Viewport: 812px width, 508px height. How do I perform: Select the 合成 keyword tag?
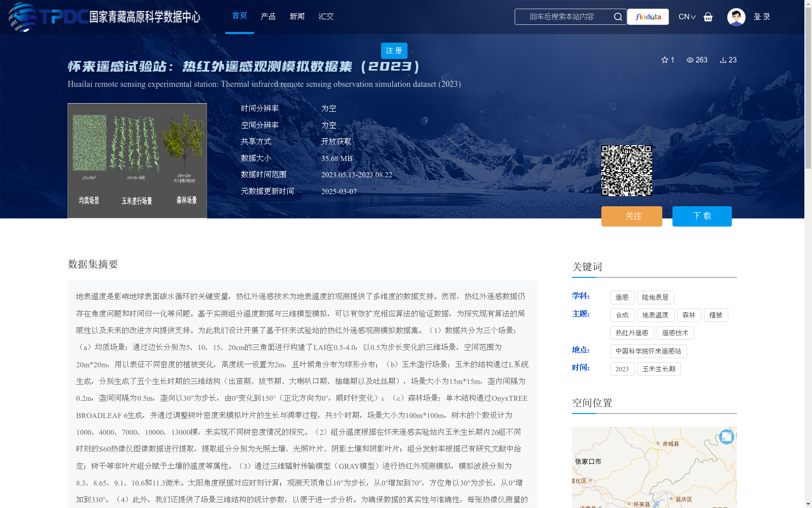(x=622, y=315)
